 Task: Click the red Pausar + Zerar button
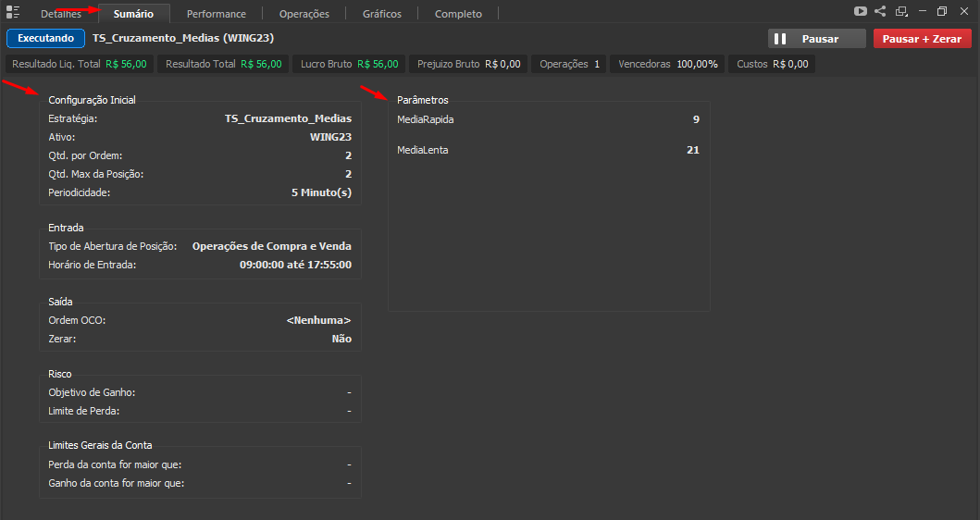coord(922,39)
